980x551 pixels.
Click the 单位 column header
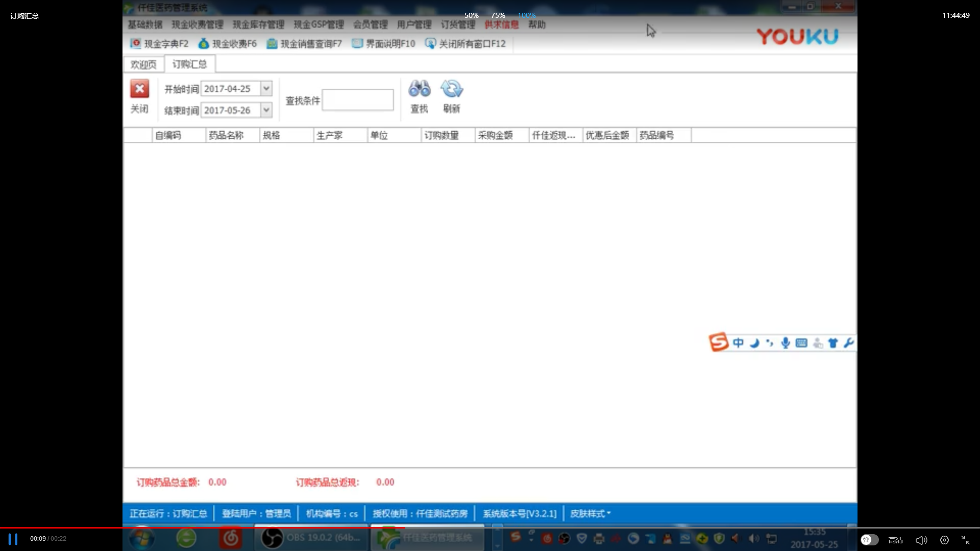395,135
